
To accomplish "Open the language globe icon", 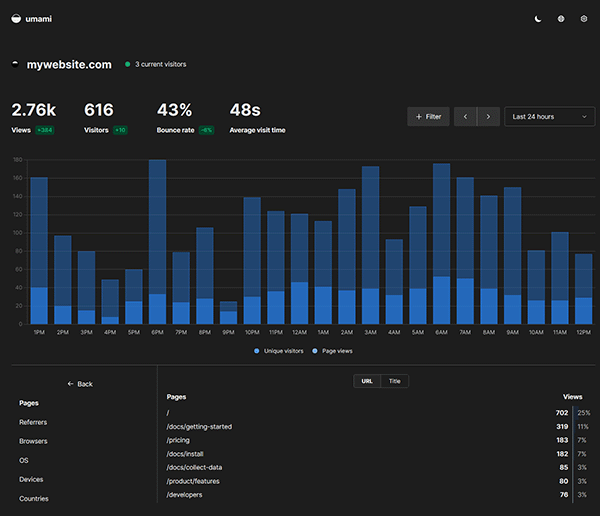I will pyautogui.click(x=561, y=18).
